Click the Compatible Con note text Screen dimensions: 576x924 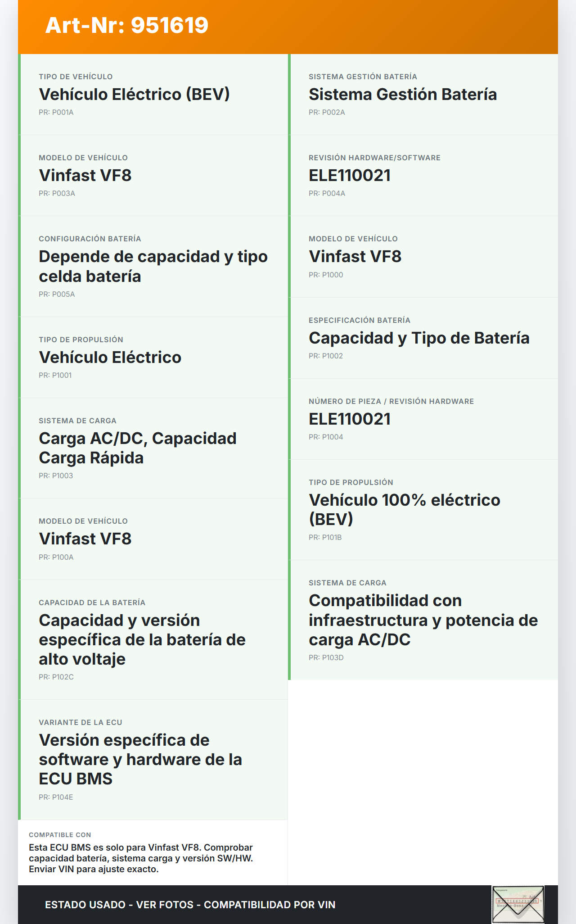(x=141, y=858)
